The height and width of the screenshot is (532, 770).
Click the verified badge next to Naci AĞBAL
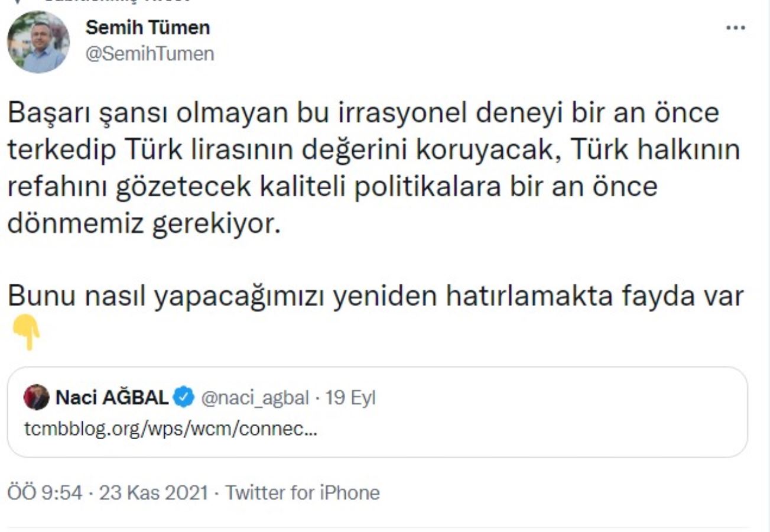(x=184, y=397)
